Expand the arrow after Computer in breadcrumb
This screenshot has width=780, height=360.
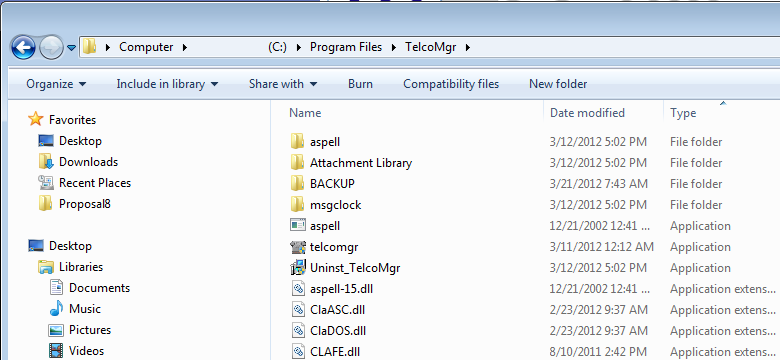185,48
